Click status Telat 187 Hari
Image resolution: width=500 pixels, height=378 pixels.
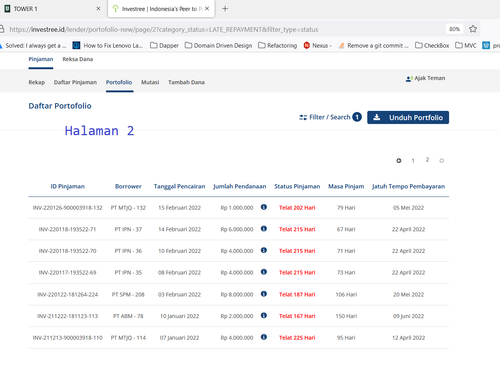click(x=297, y=294)
